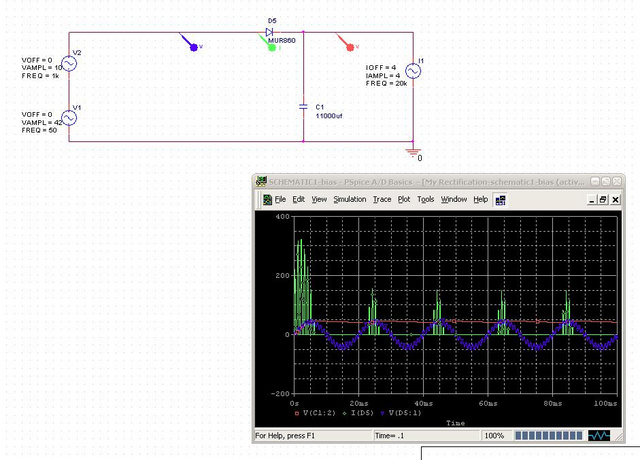
Task: Click the V(D5:1) trace legend entry
Action: tap(401, 413)
